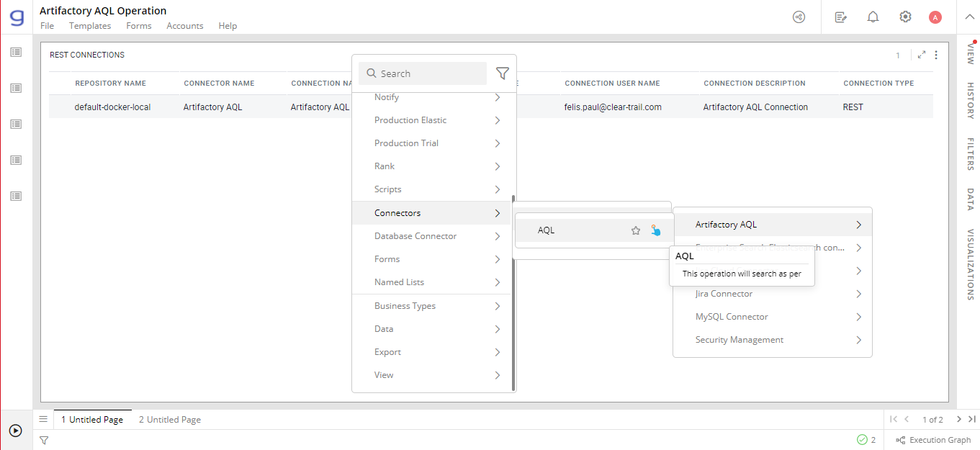Select the 'felis.paul@clear-trail.com' cell

coord(613,107)
